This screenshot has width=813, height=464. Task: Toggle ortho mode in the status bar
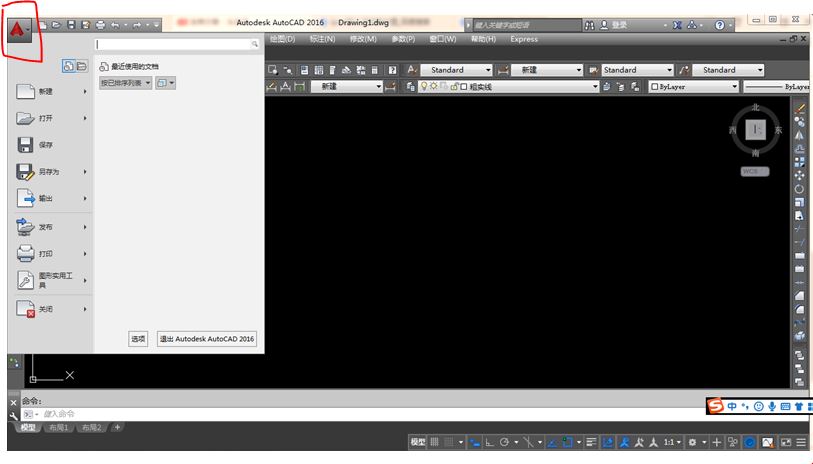pos(490,442)
